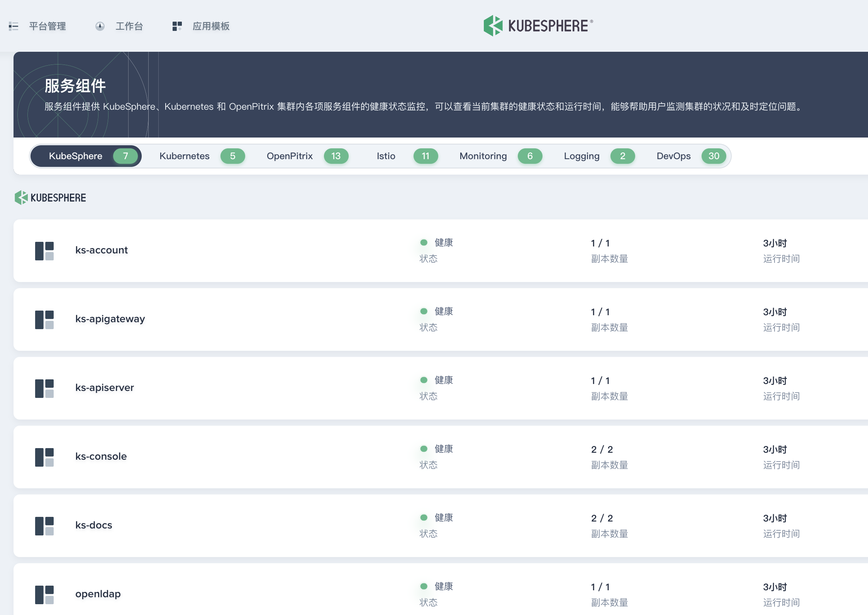Click the ks-console component icon

[x=44, y=457]
